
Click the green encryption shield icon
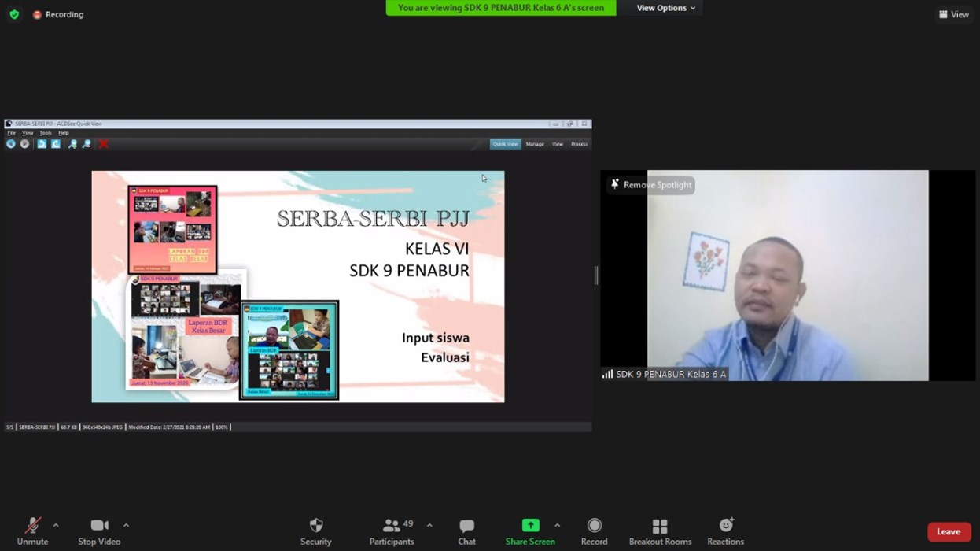[14, 14]
